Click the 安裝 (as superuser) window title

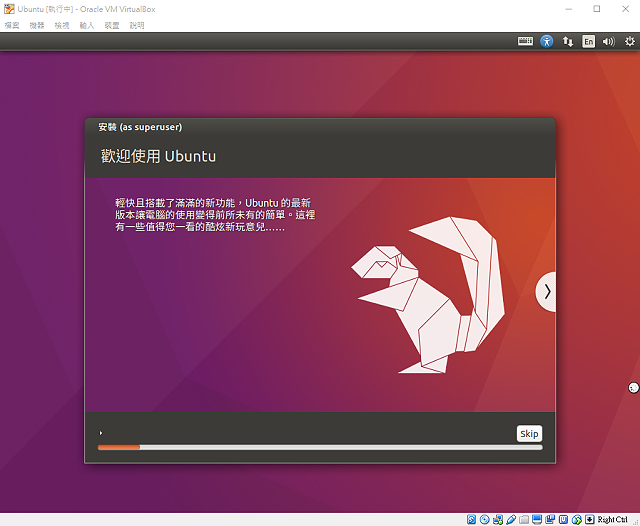[x=140, y=127]
